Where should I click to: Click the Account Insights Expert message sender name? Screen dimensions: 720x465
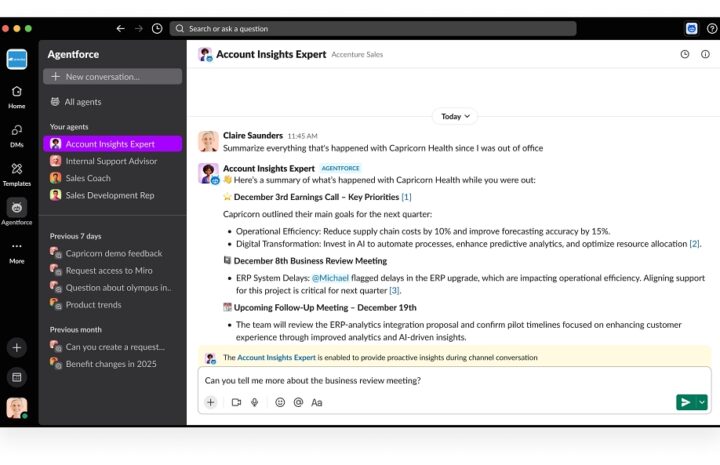pos(269,168)
